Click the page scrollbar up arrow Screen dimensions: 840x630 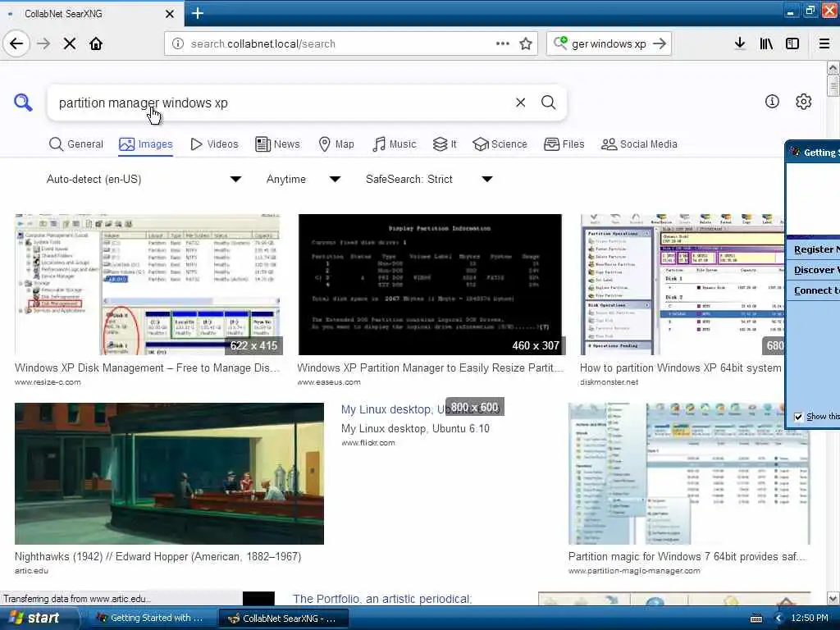(833, 67)
